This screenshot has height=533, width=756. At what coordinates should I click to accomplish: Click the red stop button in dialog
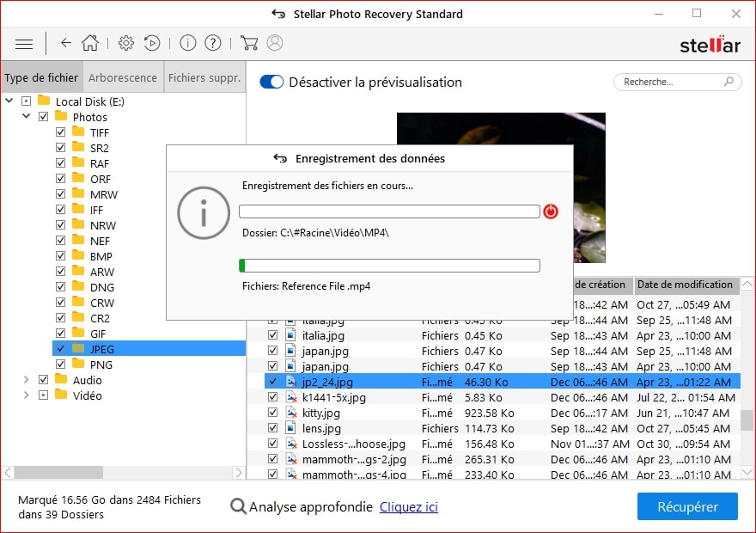click(x=551, y=211)
